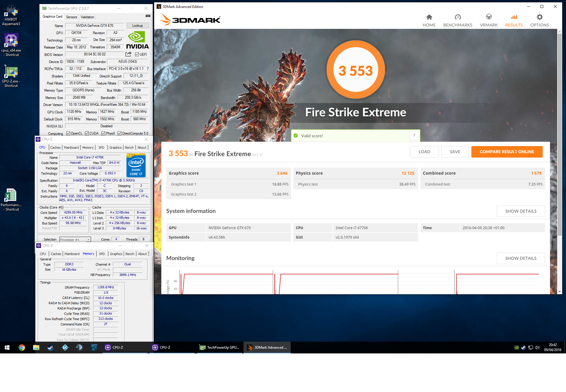Viewport: 566px width, 392px height.
Task: Click the CPU-Z Specification field
Action: [104, 180]
